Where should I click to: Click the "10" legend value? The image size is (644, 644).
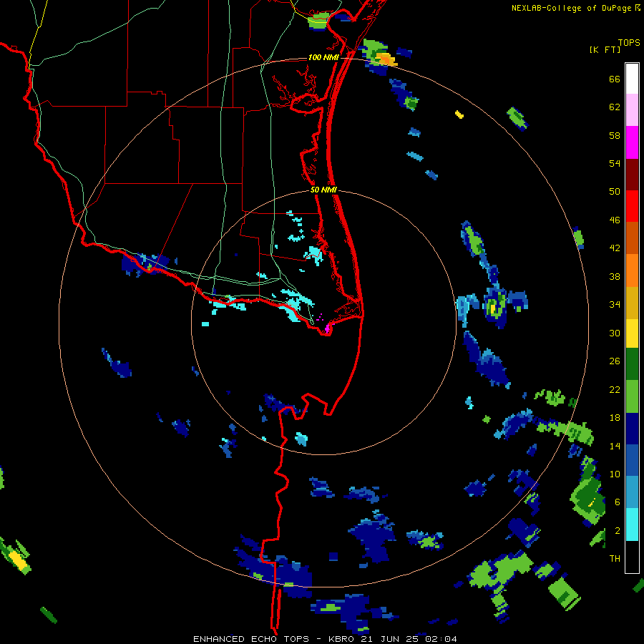click(615, 474)
